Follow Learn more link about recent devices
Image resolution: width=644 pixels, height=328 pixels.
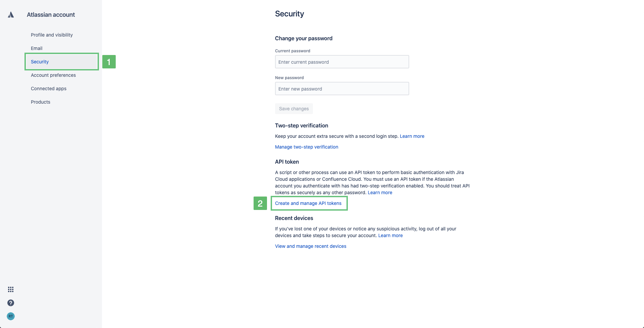pos(390,235)
